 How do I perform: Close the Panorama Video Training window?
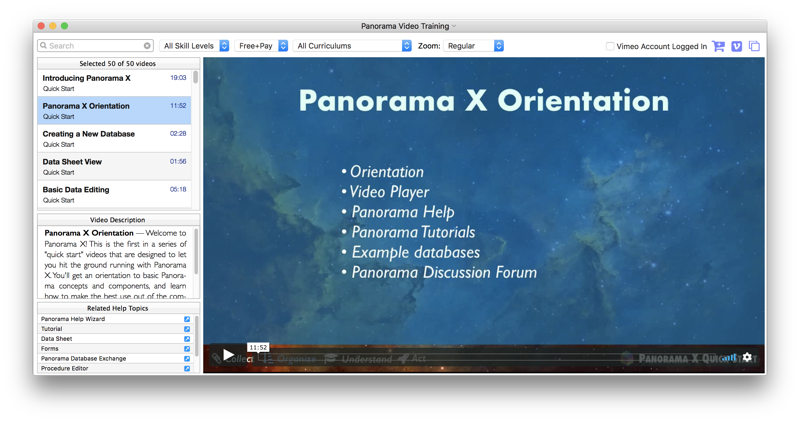[41, 26]
